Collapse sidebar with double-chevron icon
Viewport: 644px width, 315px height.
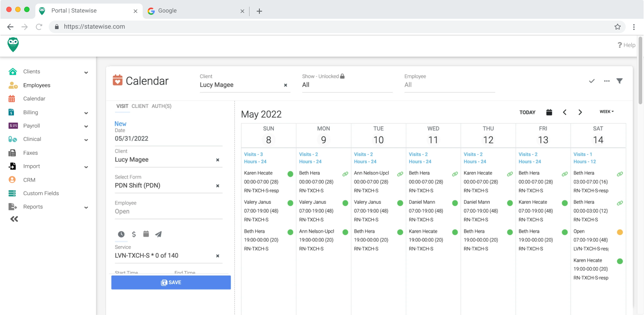click(14, 219)
